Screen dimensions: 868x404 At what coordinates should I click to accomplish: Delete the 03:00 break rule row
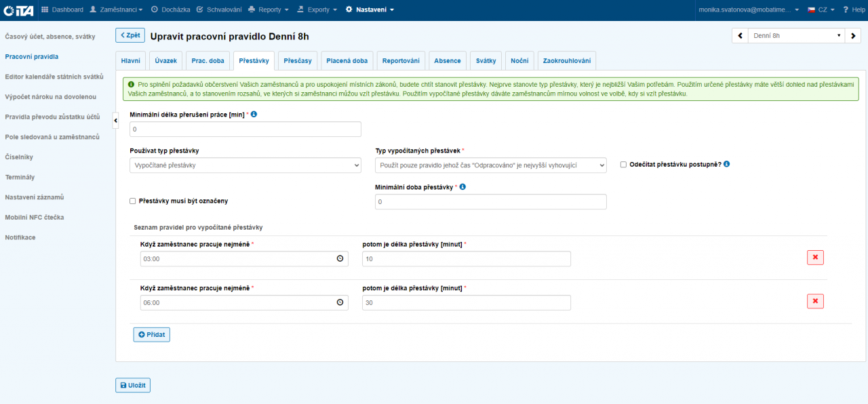point(815,258)
